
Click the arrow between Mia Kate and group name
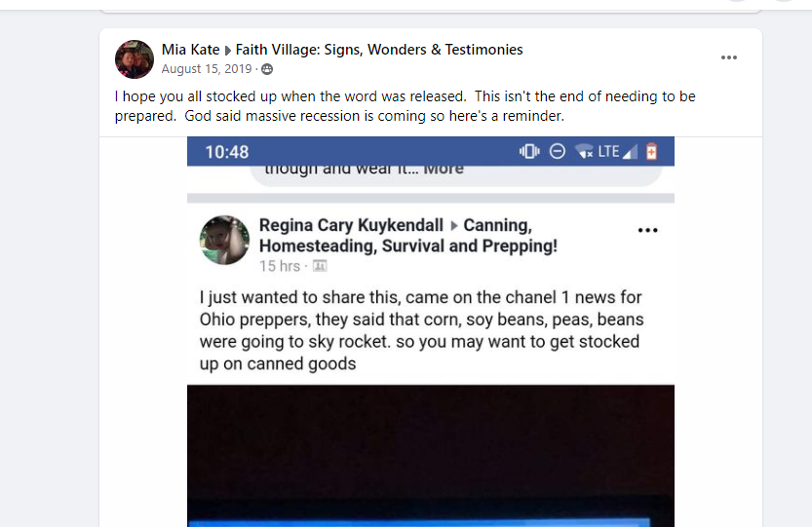coord(227,51)
